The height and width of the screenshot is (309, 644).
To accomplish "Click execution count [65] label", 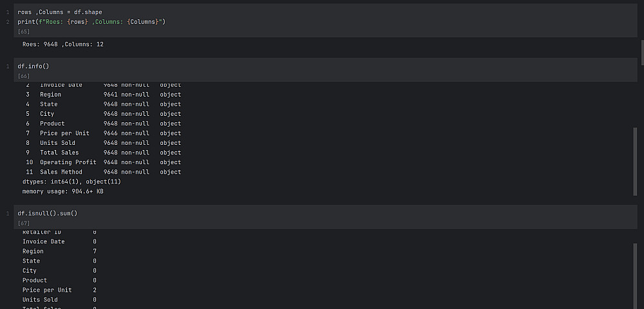I will pos(24,32).
